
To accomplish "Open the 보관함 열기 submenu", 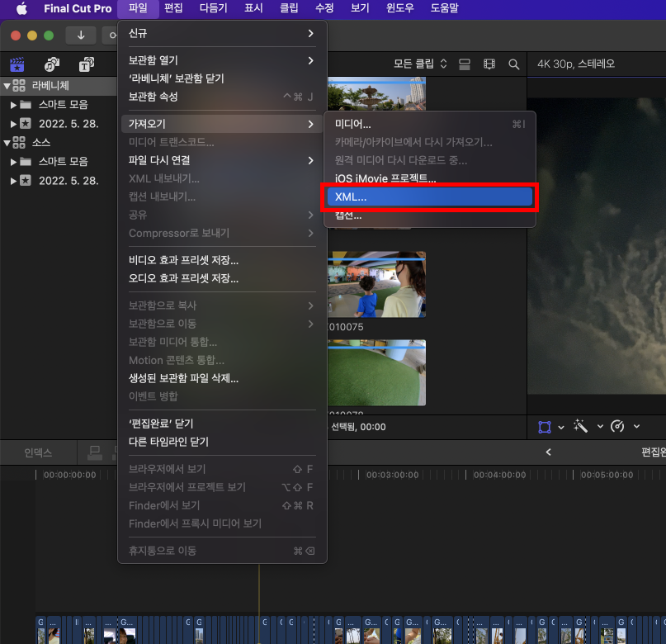I will 222,60.
